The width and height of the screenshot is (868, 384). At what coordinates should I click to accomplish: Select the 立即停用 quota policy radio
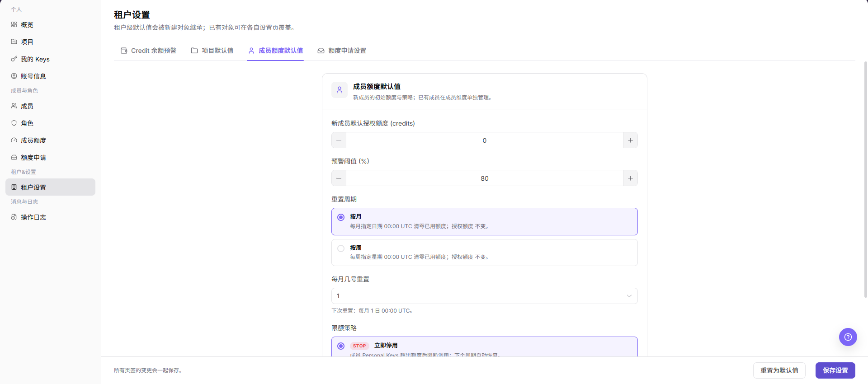pos(341,346)
